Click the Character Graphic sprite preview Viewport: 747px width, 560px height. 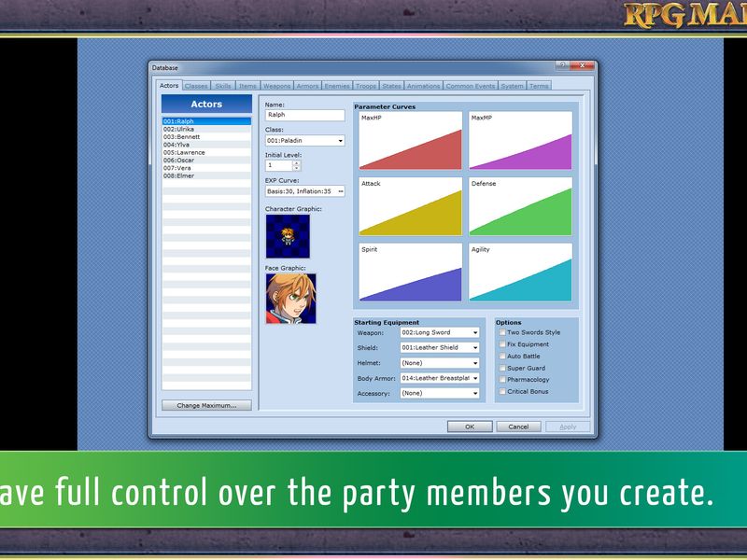pos(288,237)
